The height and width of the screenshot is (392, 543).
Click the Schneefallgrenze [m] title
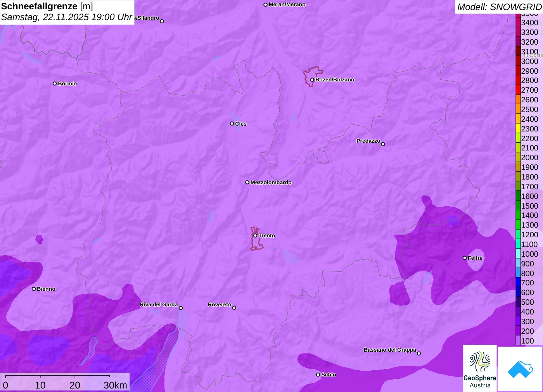47,6
